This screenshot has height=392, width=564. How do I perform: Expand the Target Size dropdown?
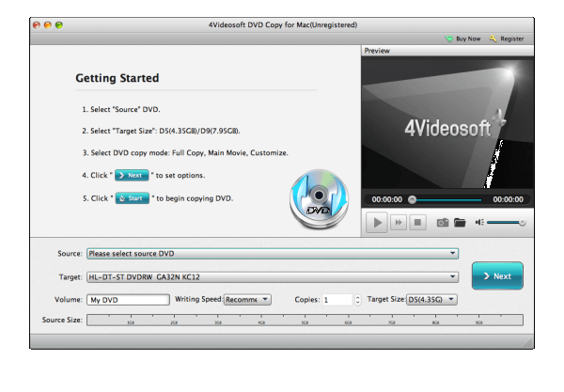pos(431,300)
